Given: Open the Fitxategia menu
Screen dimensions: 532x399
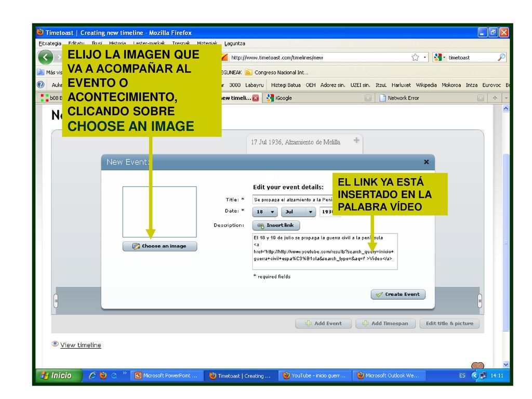Looking at the screenshot, I should coord(50,44).
